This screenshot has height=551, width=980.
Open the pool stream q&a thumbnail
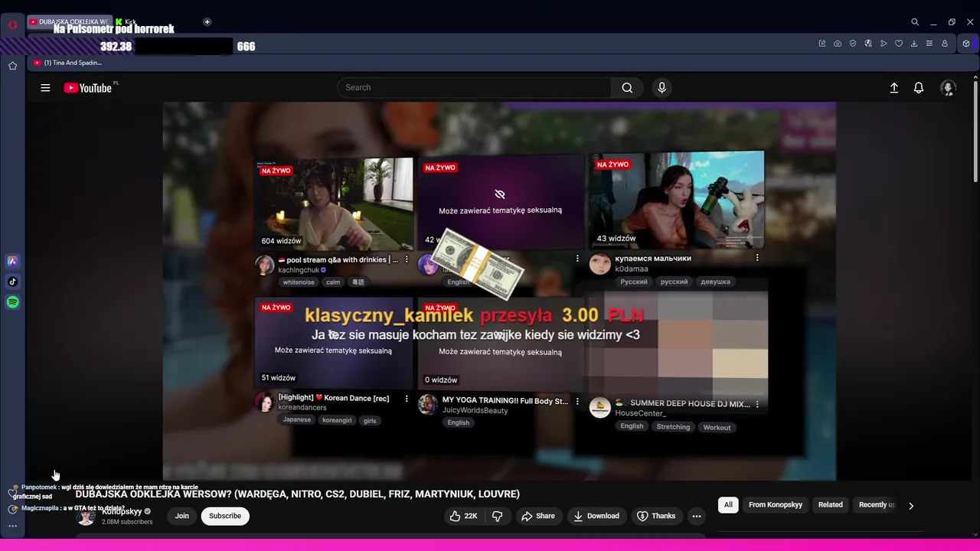pyautogui.click(x=334, y=204)
